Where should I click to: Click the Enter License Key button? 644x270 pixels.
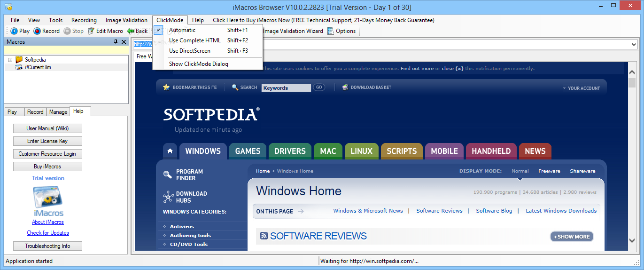[x=47, y=141]
